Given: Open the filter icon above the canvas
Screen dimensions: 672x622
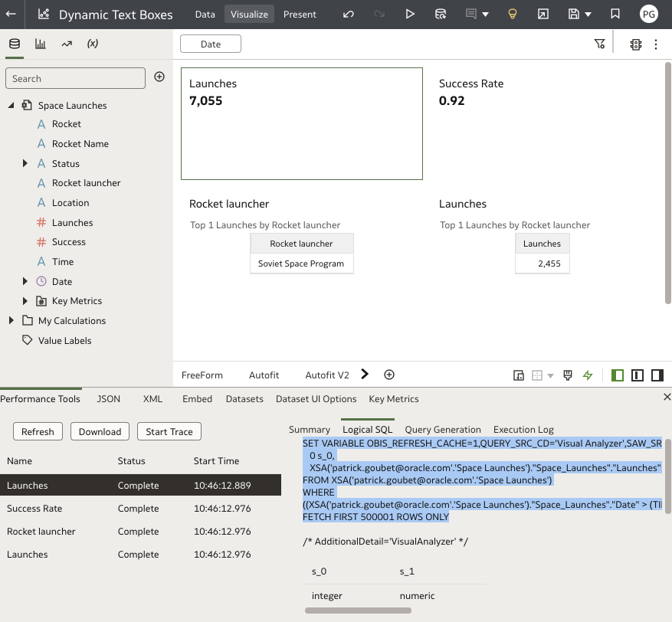Looking at the screenshot, I should (x=600, y=44).
